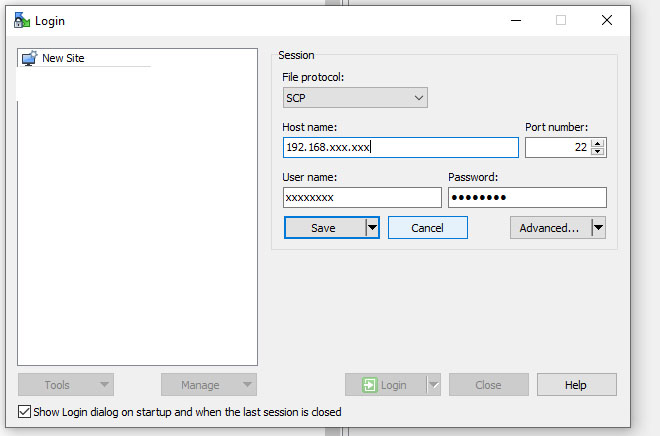This screenshot has height=436, width=660.
Task: Click the port number down arrow
Action: click(597, 152)
